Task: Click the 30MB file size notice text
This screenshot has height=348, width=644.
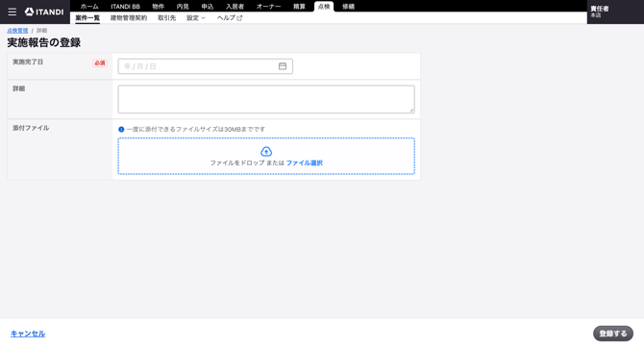Action: pos(196,130)
